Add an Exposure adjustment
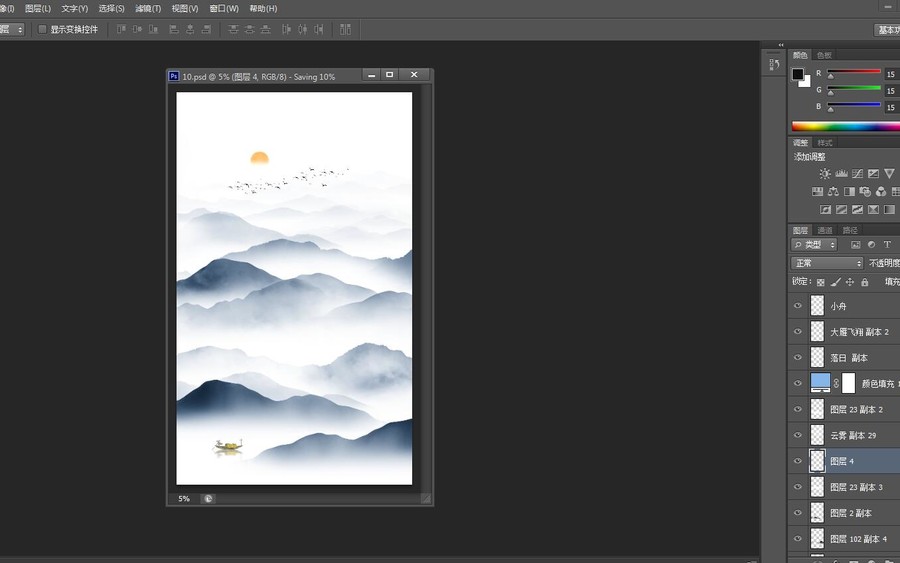The width and height of the screenshot is (900, 563). (873, 173)
